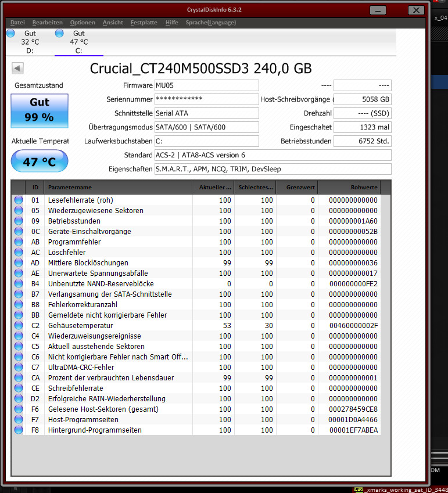Click the Seriennummer field

[207, 99]
